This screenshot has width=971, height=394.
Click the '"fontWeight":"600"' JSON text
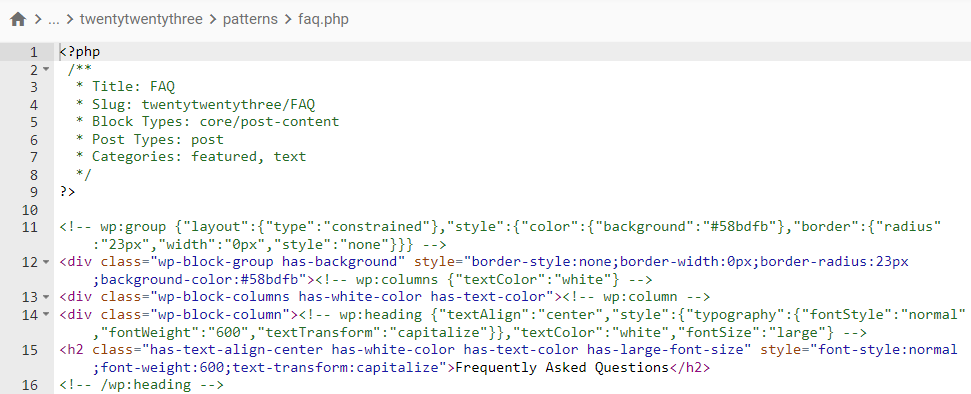tap(175, 332)
